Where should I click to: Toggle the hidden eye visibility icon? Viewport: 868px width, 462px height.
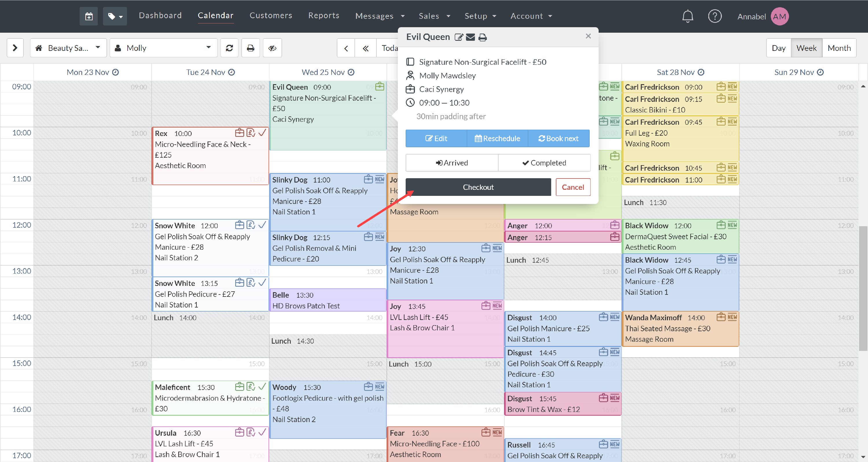(x=272, y=48)
